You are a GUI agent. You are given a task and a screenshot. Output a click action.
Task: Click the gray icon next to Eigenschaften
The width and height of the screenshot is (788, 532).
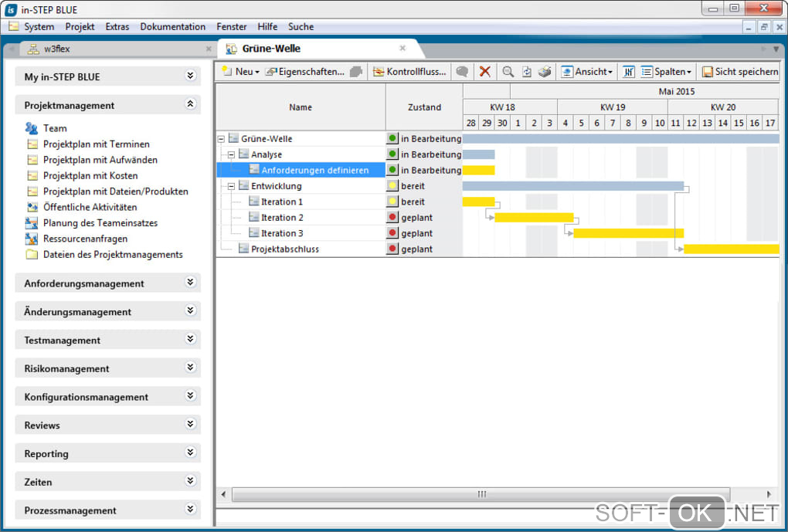tap(356, 72)
